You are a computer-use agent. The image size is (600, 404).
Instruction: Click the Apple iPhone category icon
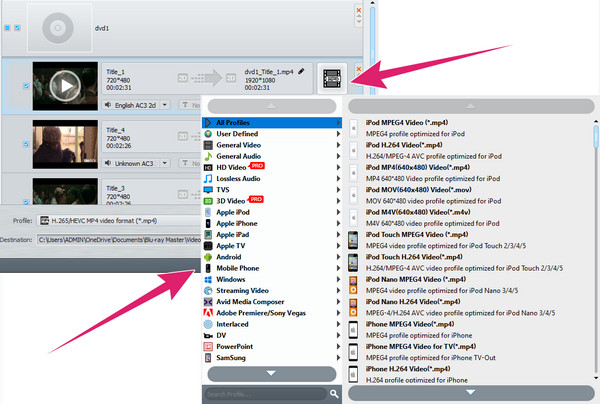(208, 223)
